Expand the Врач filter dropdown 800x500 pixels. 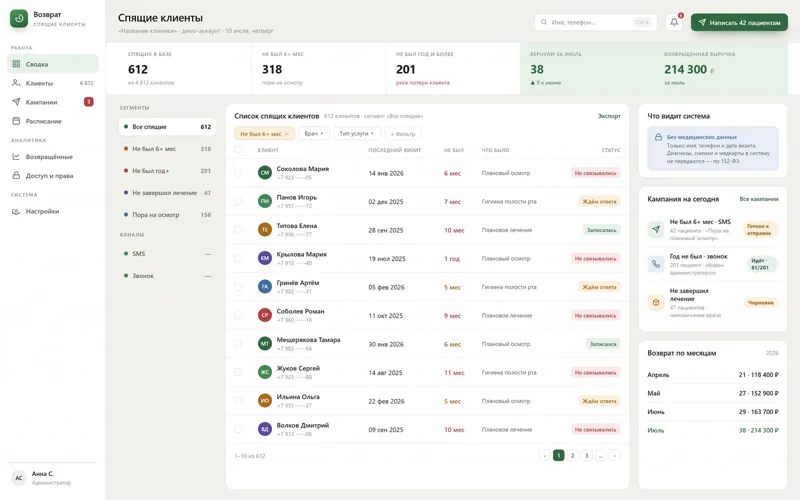point(314,134)
